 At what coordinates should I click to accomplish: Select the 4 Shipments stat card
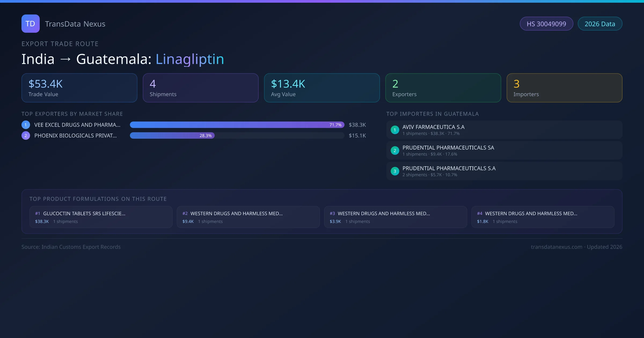[200, 88]
